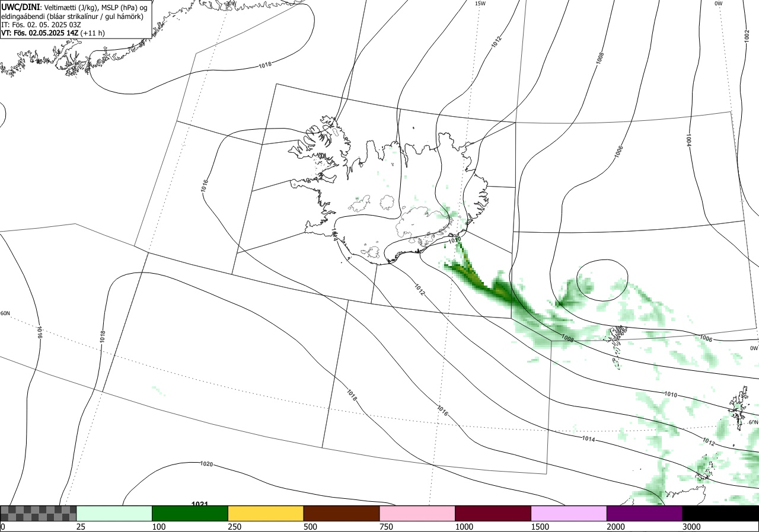759x532 pixels.
Task: Click the legend value '2000'
Action: point(616,527)
